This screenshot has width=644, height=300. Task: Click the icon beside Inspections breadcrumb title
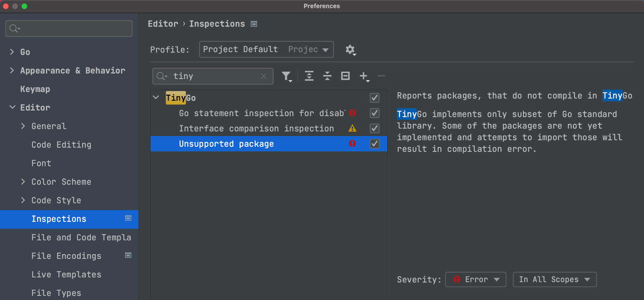[254, 24]
